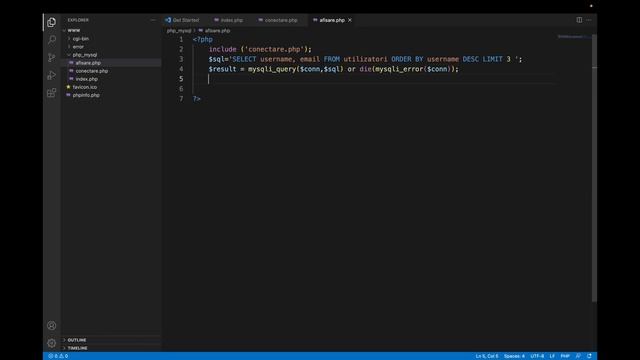Switch to the conectare.php tab
Image resolution: width=640 pixels, height=360 pixels.
pyautogui.click(x=278, y=20)
